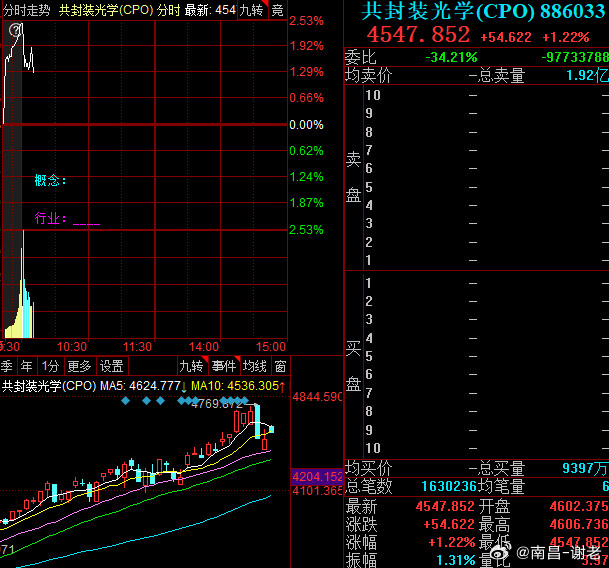Click the leftmost blue diamond event marker
The image size is (609, 568).
click(x=125, y=401)
